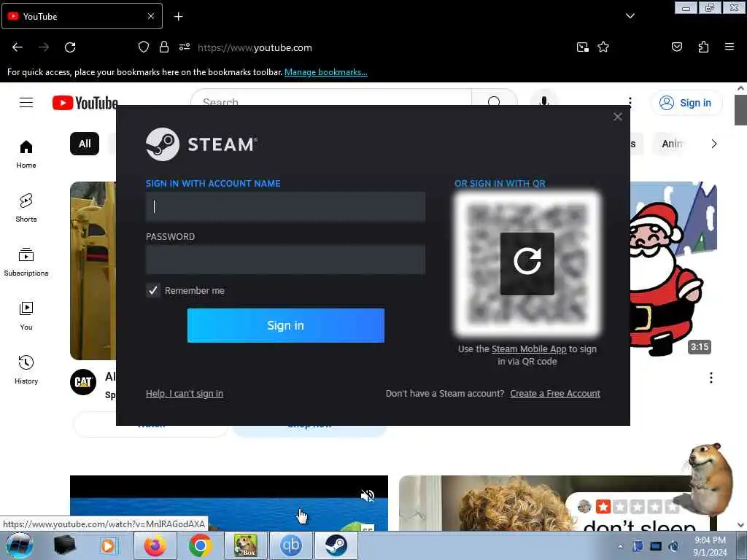Close the YouTube tab

tap(150, 16)
